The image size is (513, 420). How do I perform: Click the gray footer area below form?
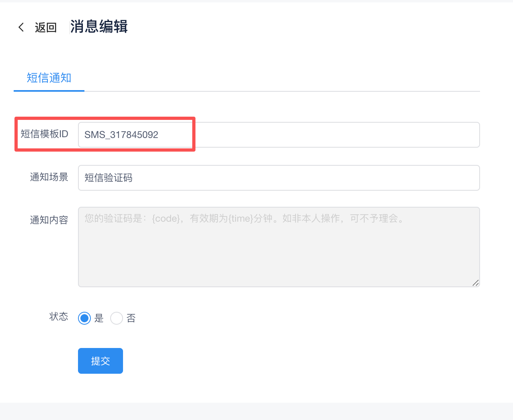click(x=256, y=411)
